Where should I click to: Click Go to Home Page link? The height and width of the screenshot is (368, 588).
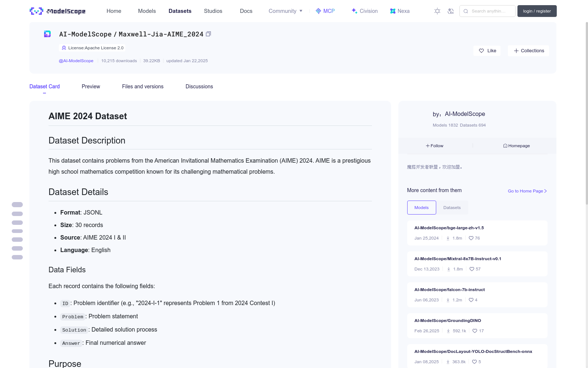click(x=527, y=191)
